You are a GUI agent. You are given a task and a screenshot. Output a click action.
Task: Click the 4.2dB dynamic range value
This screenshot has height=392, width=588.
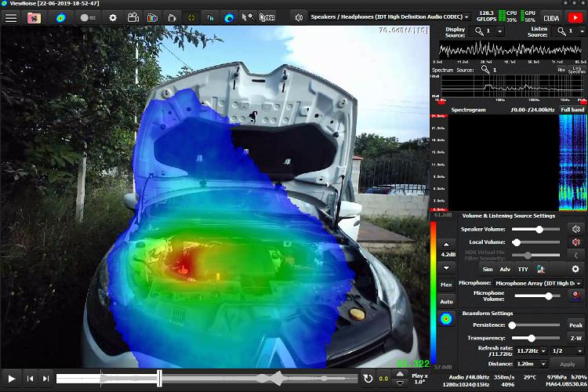click(448, 255)
